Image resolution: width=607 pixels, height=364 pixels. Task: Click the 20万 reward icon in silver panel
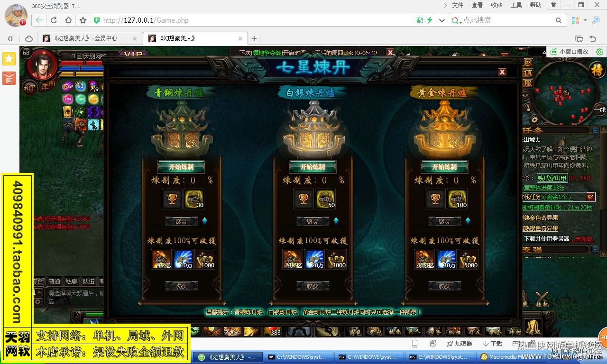pos(314,259)
